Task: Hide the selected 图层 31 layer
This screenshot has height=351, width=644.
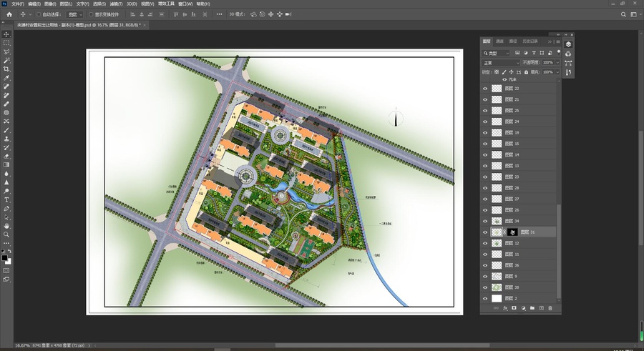Action: [485, 232]
